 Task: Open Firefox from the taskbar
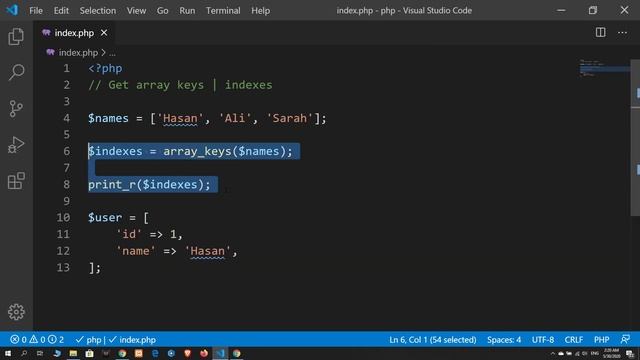pyautogui.click(x=204, y=353)
